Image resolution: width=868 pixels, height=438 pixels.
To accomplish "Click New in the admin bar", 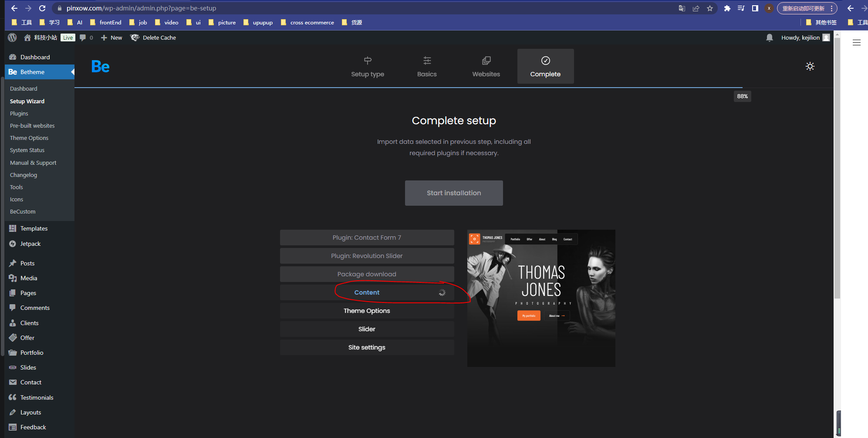I will [111, 37].
